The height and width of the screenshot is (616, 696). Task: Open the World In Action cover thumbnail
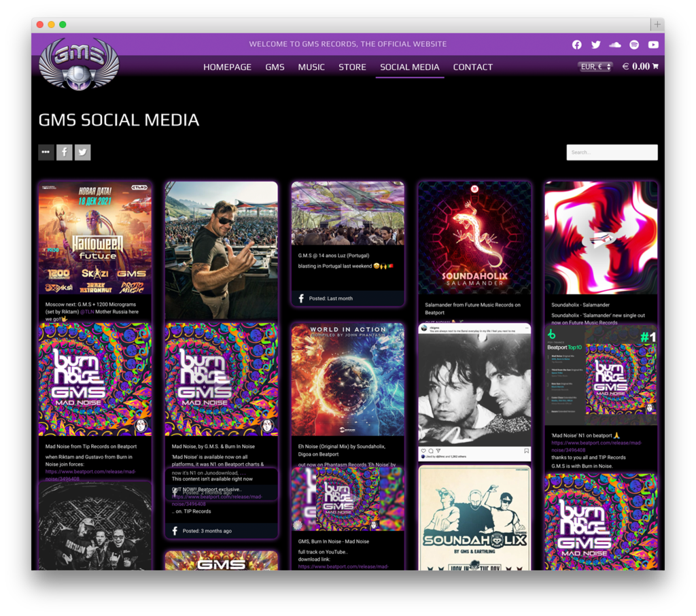347,379
